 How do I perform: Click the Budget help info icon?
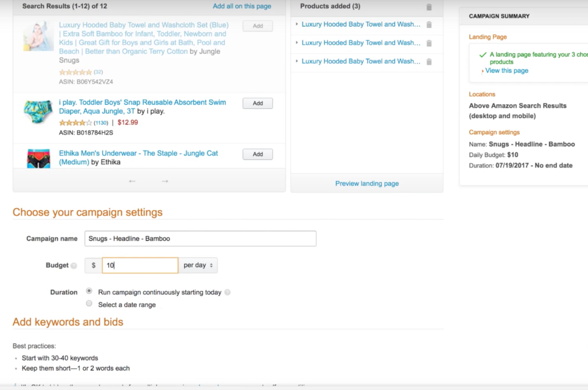tap(73, 266)
